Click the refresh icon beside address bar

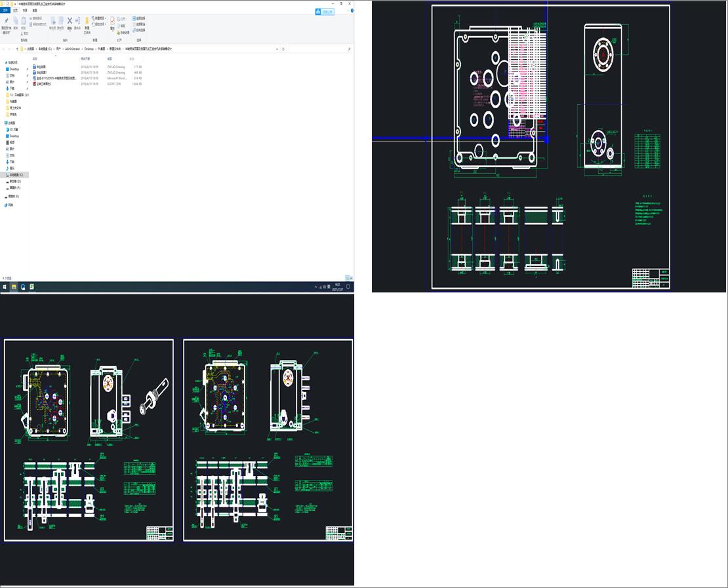pos(283,49)
